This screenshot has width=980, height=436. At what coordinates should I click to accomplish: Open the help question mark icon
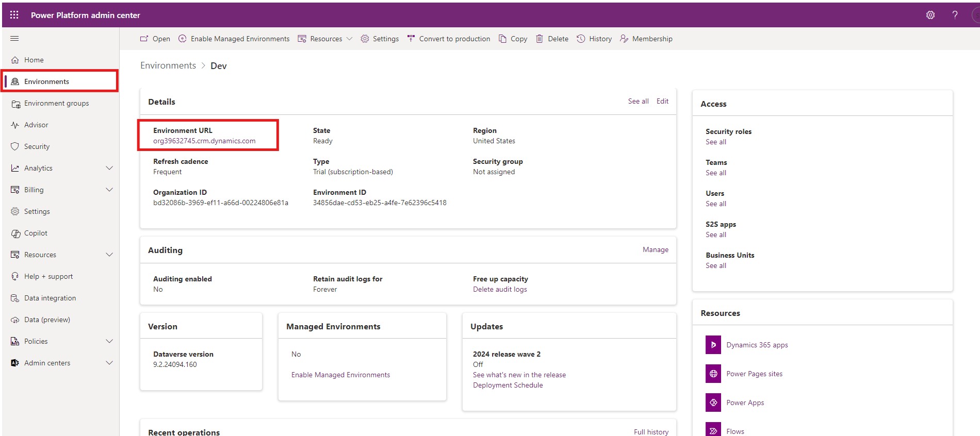coord(955,15)
